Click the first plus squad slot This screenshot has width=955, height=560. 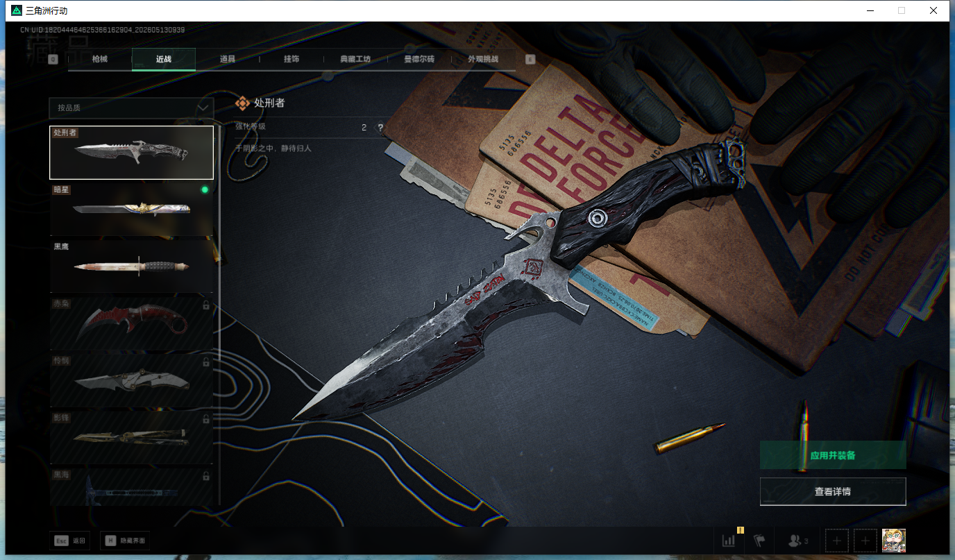(x=837, y=541)
